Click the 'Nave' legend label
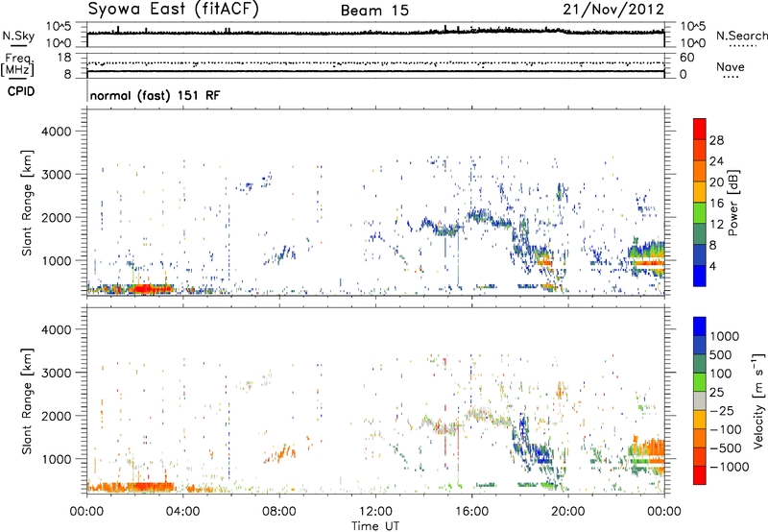Image resolution: width=768 pixels, height=532 pixels. point(730,67)
